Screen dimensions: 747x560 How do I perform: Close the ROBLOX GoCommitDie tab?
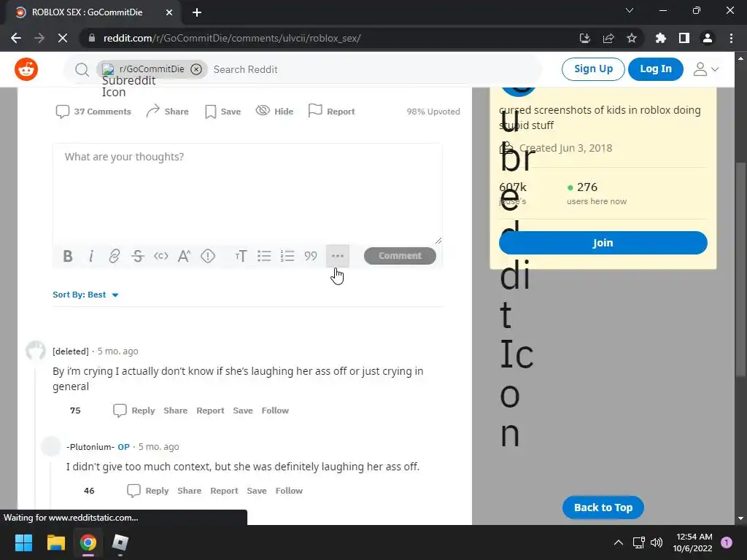tap(169, 12)
